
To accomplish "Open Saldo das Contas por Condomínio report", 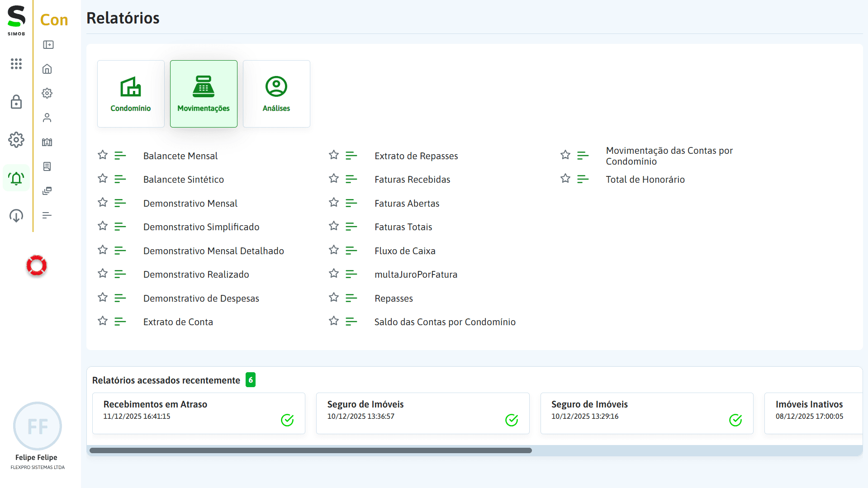I will click(x=445, y=322).
